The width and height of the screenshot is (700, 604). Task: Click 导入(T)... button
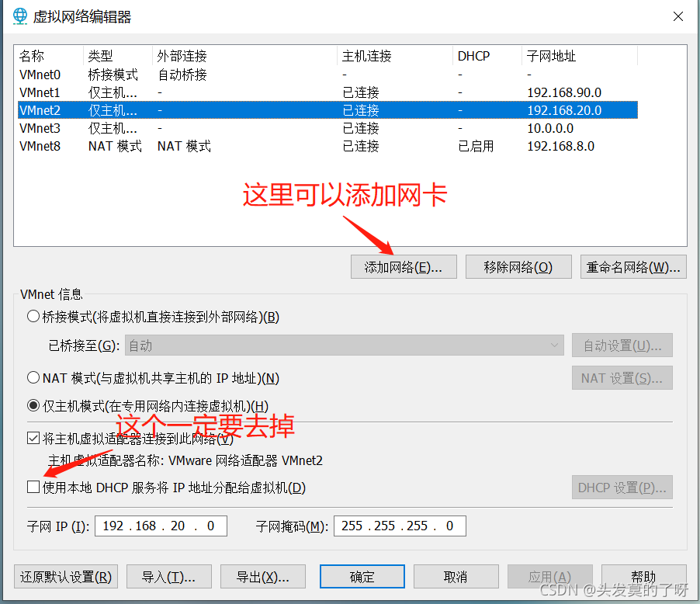coord(169,577)
